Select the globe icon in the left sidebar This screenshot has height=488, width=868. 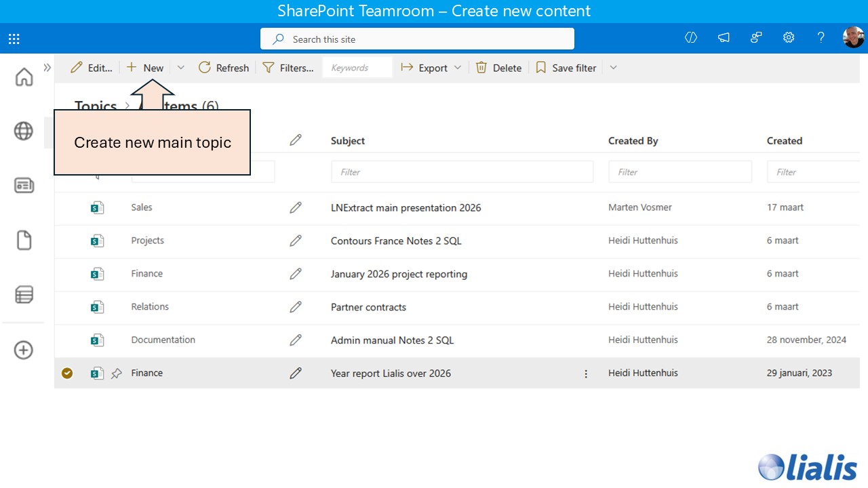(24, 131)
